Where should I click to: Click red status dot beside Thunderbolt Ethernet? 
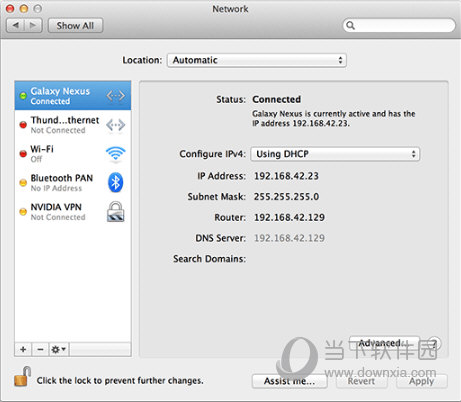(x=23, y=125)
